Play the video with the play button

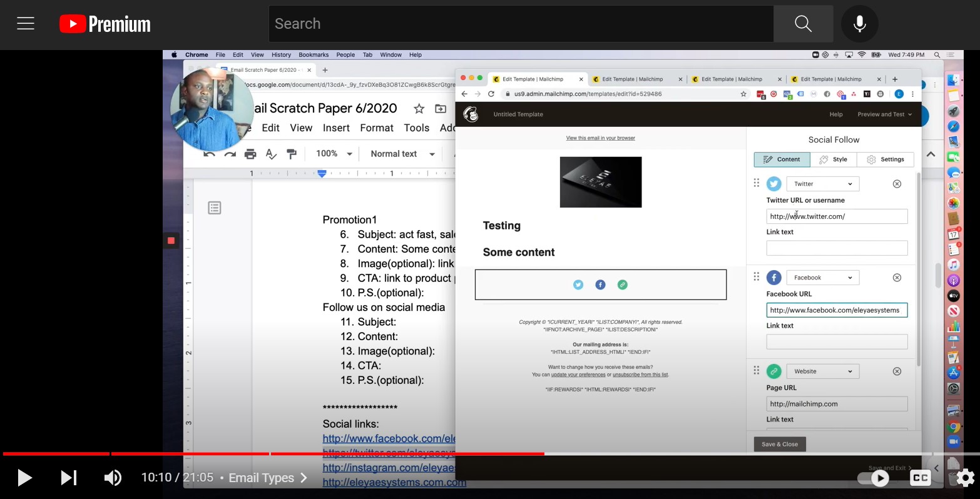(24, 478)
